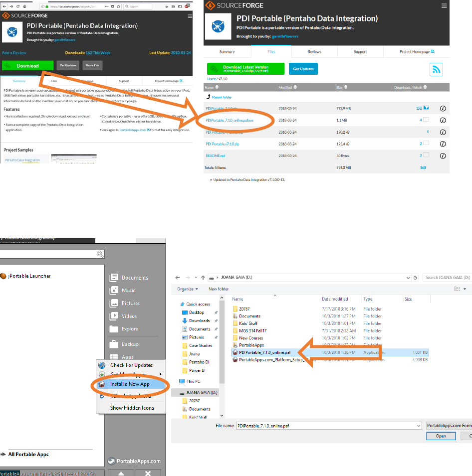Open Pictures in the PortableApps menu
Image resolution: width=472 pixels, height=476 pixels.
[x=125, y=303]
